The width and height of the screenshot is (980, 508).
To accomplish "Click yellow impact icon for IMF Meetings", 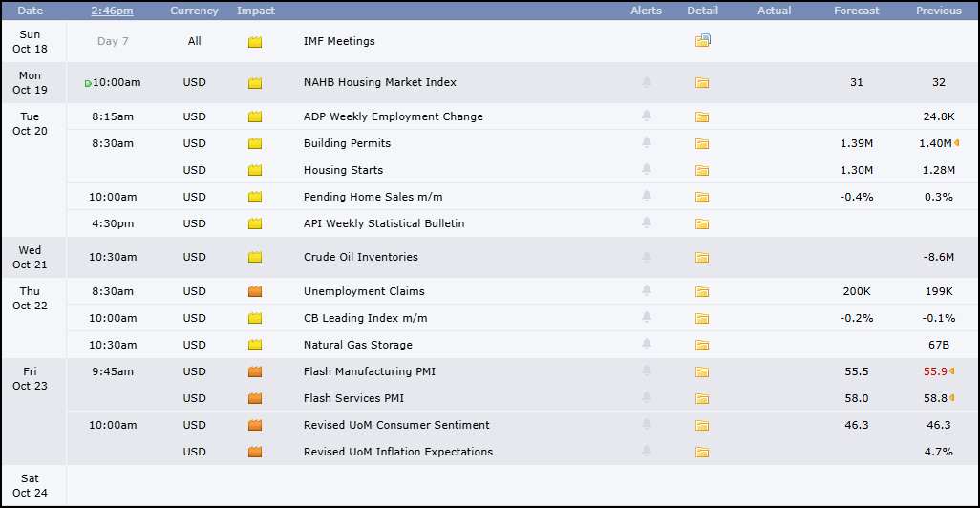I will coord(255,42).
